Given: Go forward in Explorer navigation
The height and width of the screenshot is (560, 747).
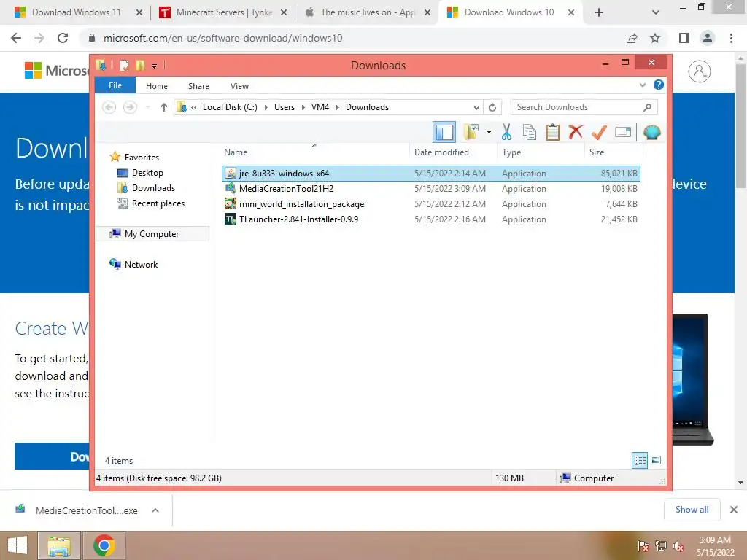Looking at the screenshot, I should tap(130, 107).
